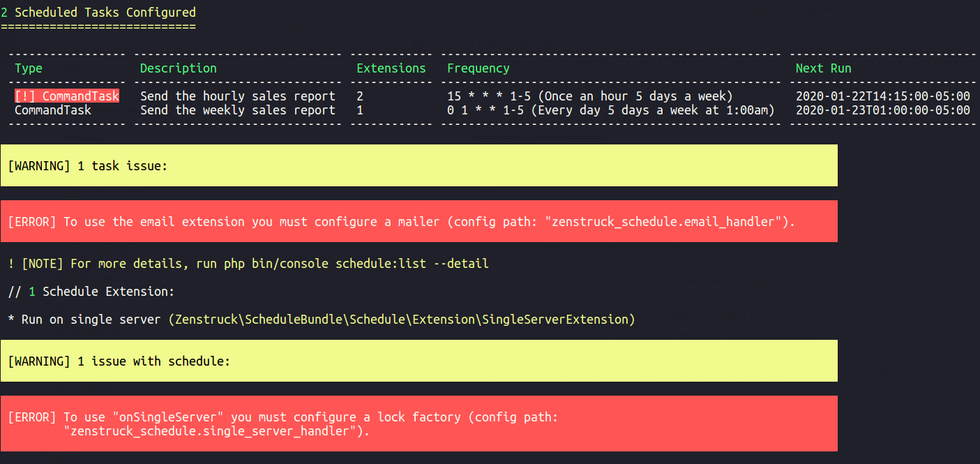The image size is (980, 464).
Task: Click the next run time 2020-01-23T01:00:00-05:00
Action: coord(883,110)
